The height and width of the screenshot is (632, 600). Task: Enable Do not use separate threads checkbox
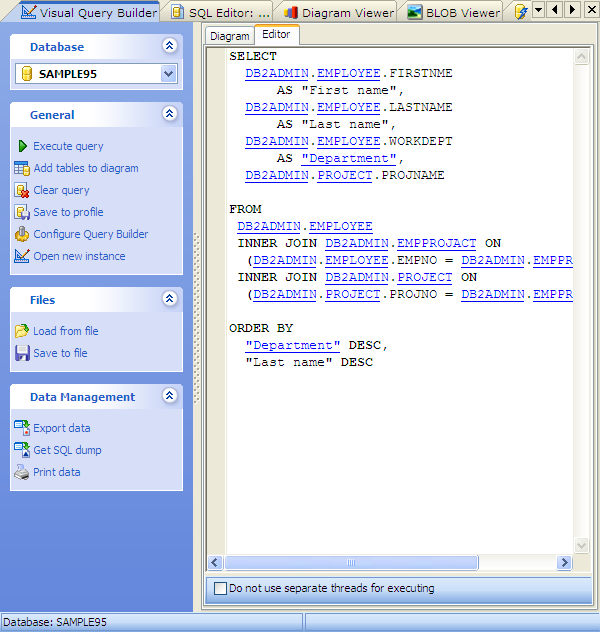pyautogui.click(x=220, y=588)
